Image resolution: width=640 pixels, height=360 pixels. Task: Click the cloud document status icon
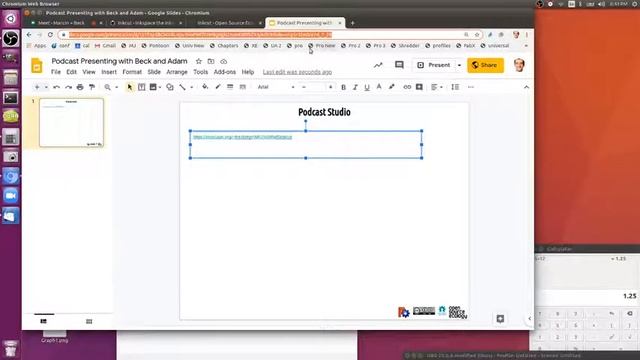224,61
